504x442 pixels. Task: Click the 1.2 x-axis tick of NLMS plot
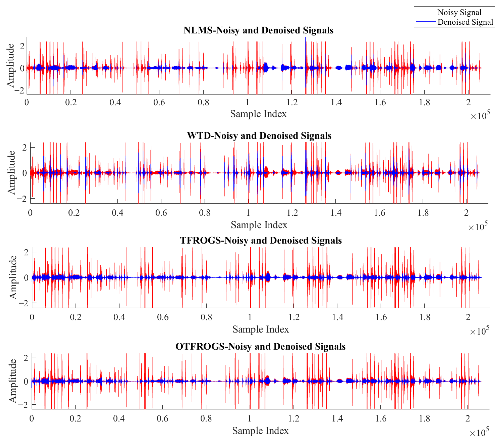292,102
